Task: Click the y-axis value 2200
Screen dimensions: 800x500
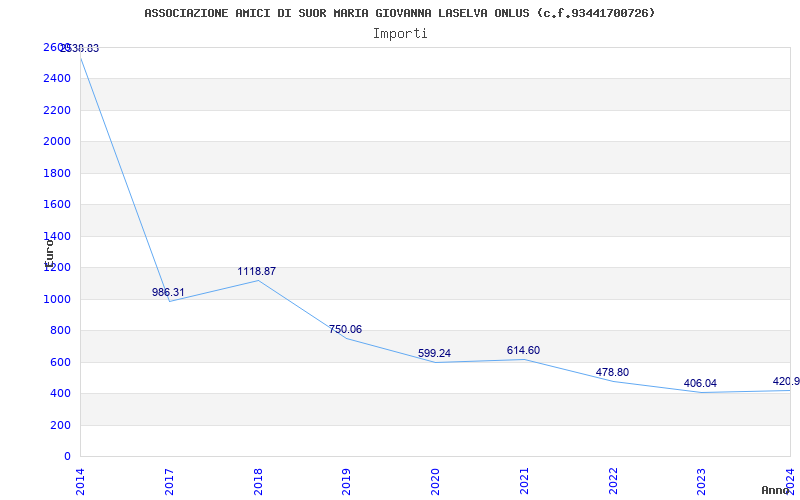Action: coord(57,110)
